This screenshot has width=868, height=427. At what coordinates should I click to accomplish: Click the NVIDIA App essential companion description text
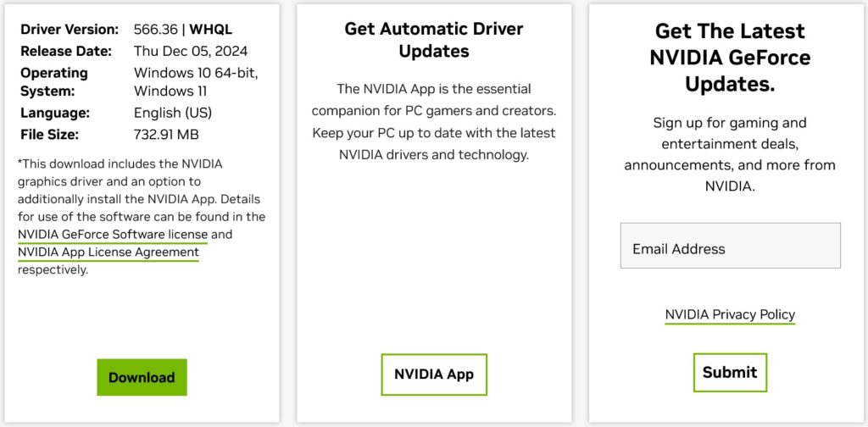[x=434, y=122]
